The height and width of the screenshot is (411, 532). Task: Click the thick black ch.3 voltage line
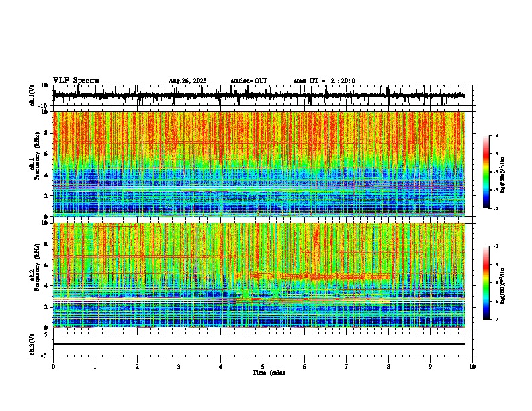pyautogui.click(x=259, y=344)
